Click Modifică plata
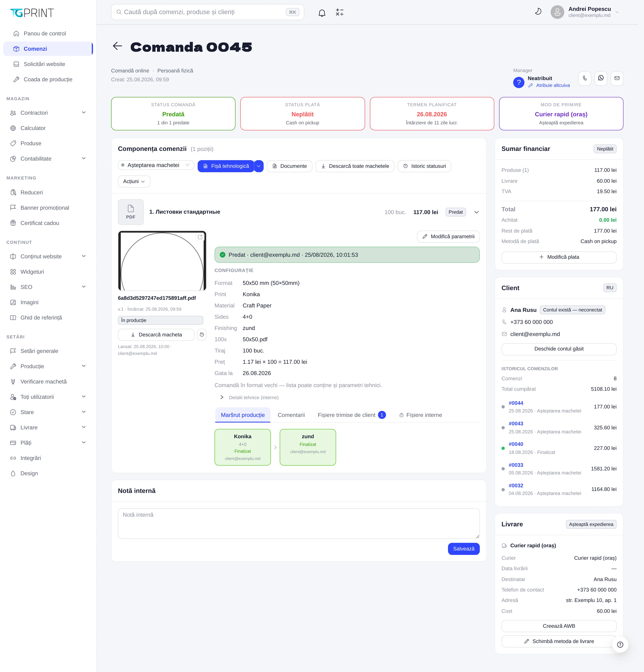The image size is (644, 672). [x=559, y=257]
